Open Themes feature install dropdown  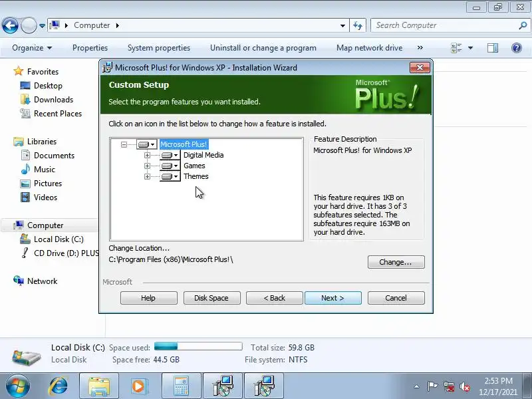coord(170,176)
